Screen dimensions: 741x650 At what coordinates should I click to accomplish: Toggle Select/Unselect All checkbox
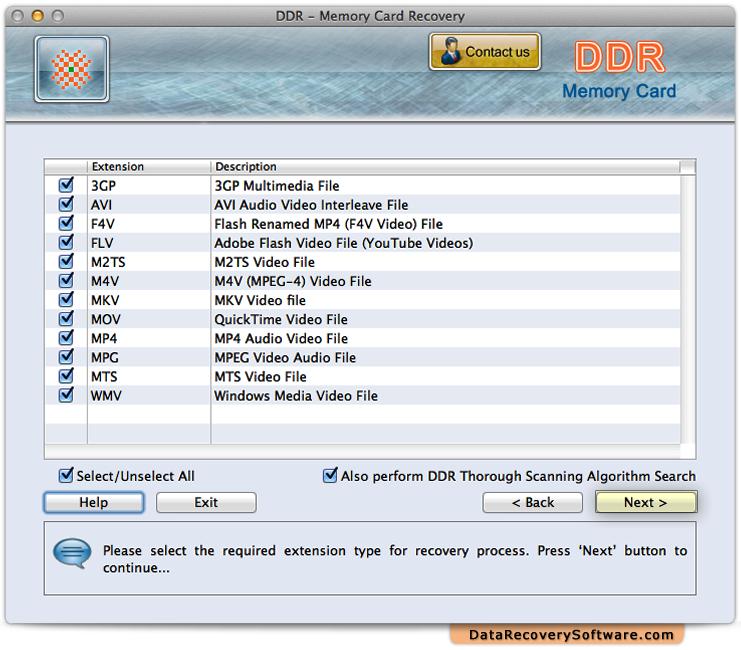(x=66, y=475)
